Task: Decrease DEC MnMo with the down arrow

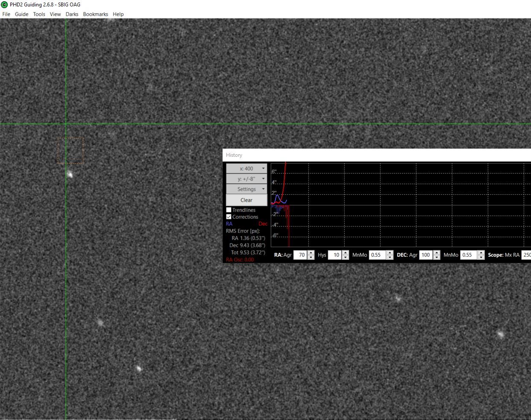Action: pyautogui.click(x=481, y=257)
